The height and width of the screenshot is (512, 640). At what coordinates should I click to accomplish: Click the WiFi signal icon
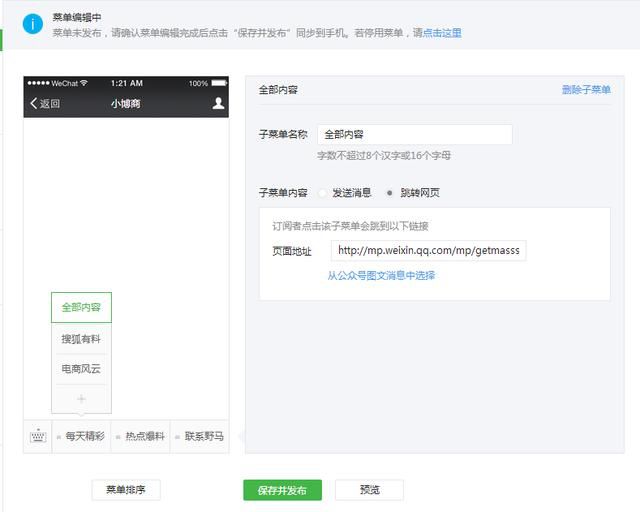pyautogui.click(x=84, y=83)
